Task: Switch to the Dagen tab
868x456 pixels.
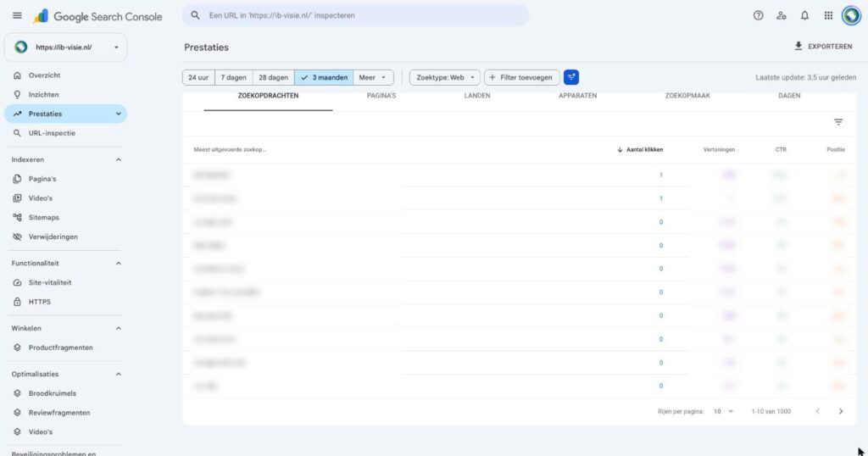Action: pyautogui.click(x=789, y=96)
